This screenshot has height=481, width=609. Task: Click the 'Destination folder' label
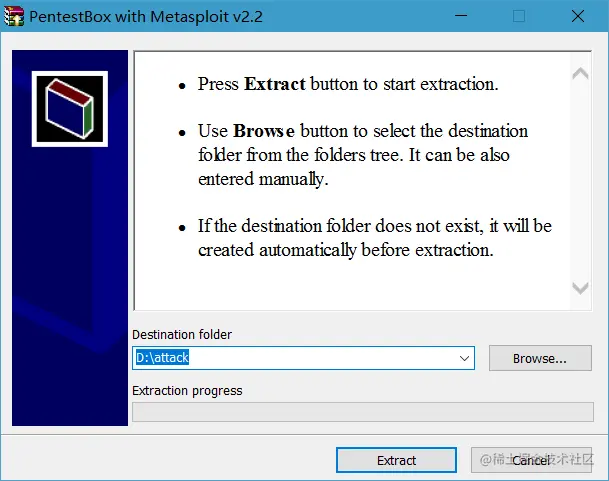click(182, 335)
